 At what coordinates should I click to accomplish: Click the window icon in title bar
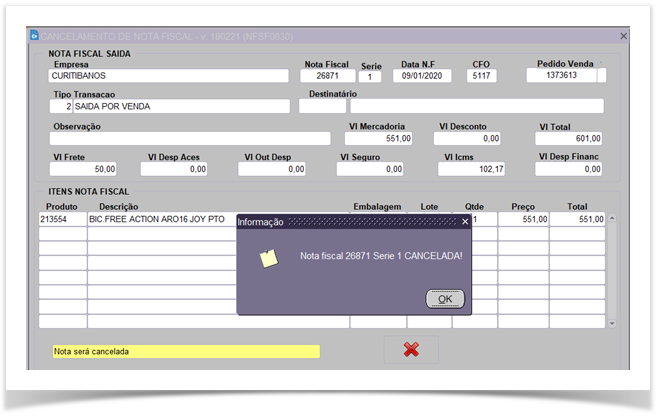(x=34, y=35)
